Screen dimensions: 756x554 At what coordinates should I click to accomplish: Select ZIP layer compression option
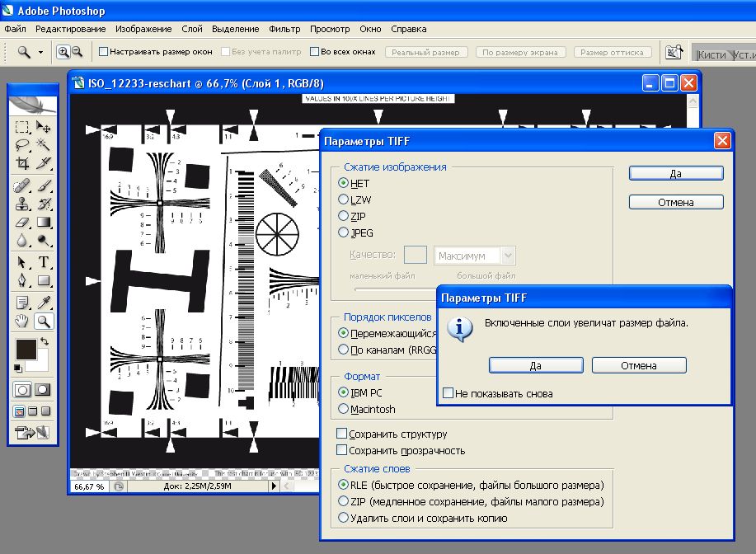343,501
